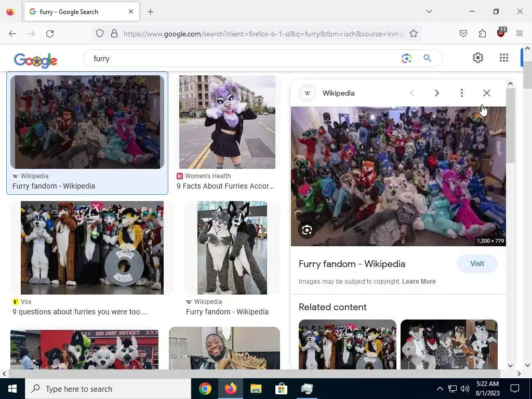Open the smiling man thumbnail
Screen dimensions: 532x399
coord(224,348)
